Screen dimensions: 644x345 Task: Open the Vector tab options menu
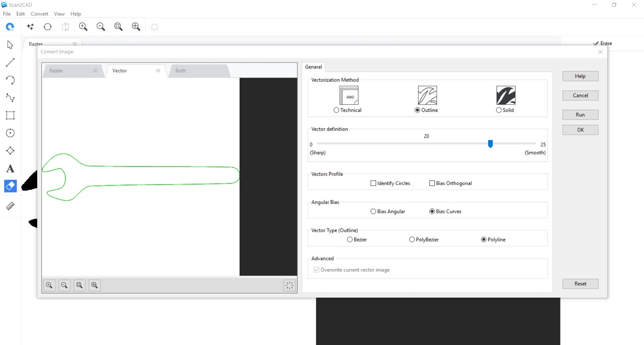(x=158, y=71)
